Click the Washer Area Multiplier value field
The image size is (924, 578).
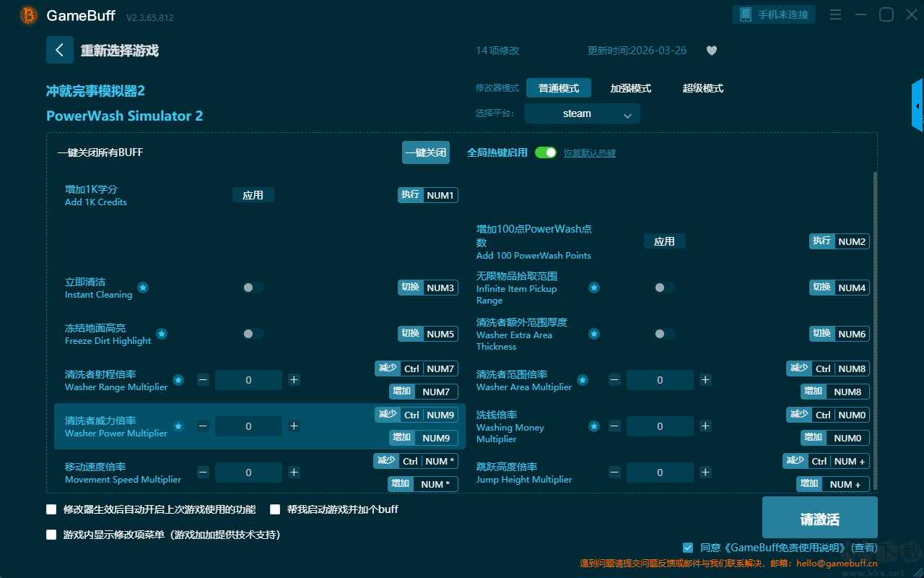pos(660,380)
